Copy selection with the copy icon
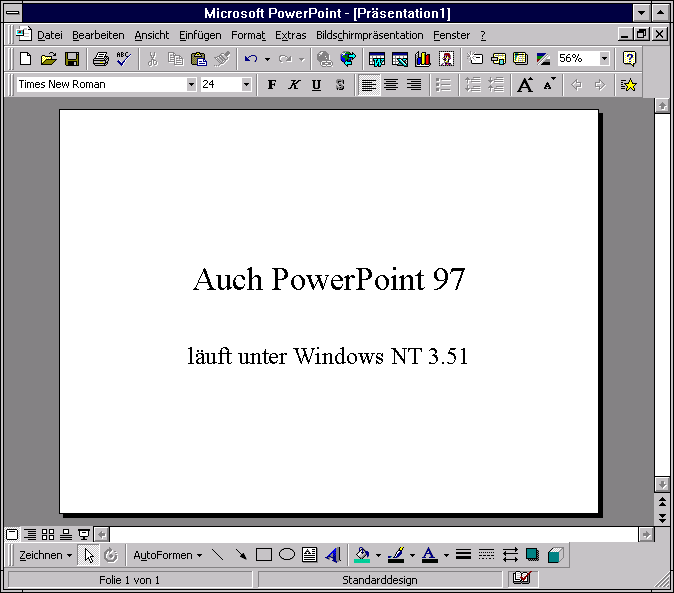The image size is (674, 593). [x=175, y=59]
